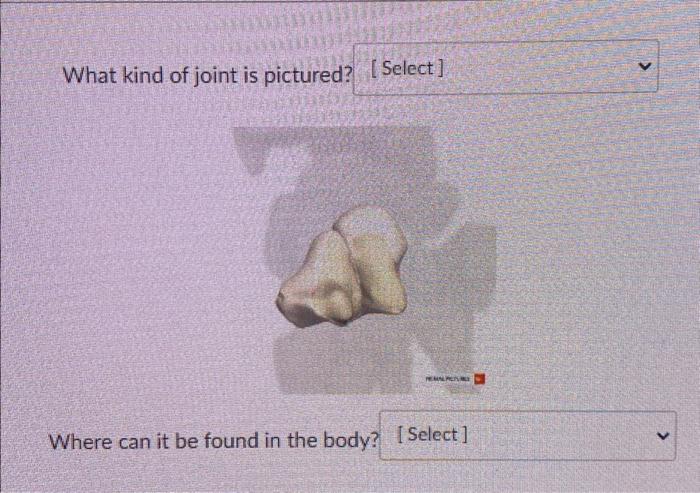Click the [Select] placeholder in the bottom dropdown
This screenshot has width=700, height=493.
[x=432, y=434]
